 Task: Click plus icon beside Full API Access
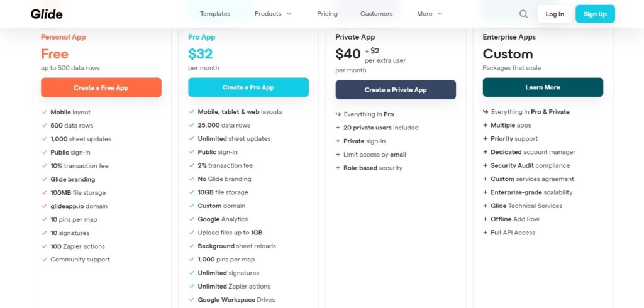point(486,233)
